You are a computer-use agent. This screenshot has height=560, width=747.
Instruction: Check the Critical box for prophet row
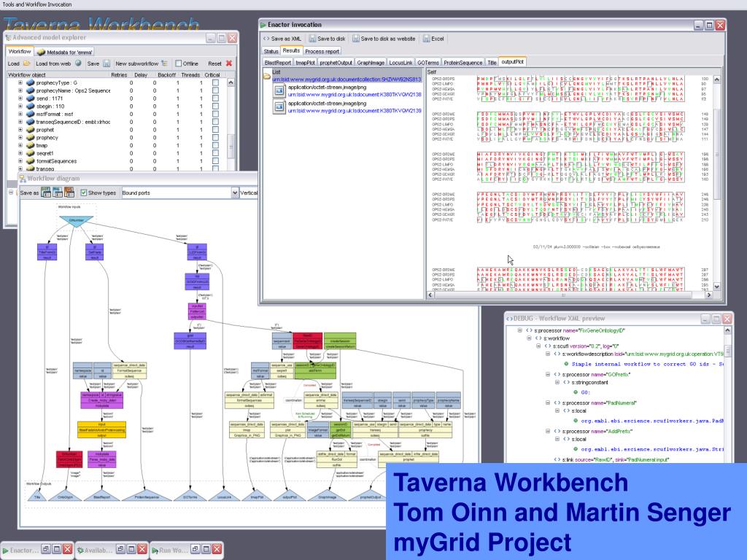(x=215, y=130)
